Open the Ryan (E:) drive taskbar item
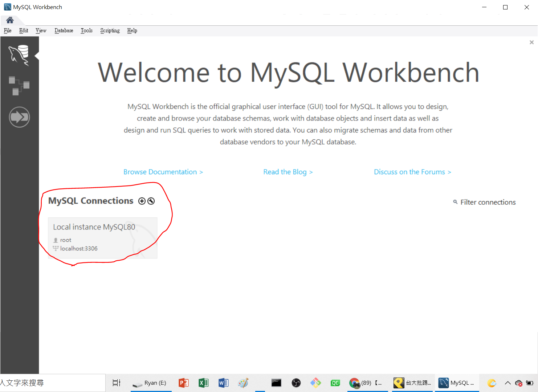Screen dimensions: 538x392 pos(151,383)
